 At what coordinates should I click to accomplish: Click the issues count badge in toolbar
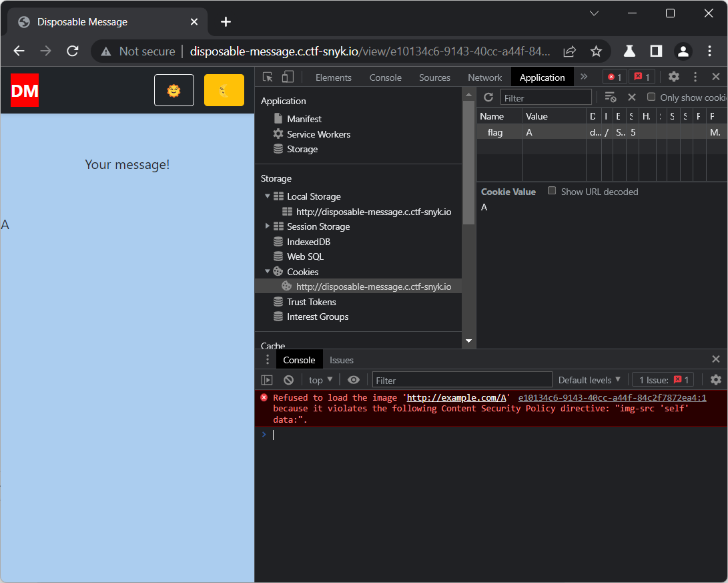(x=642, y=77)
